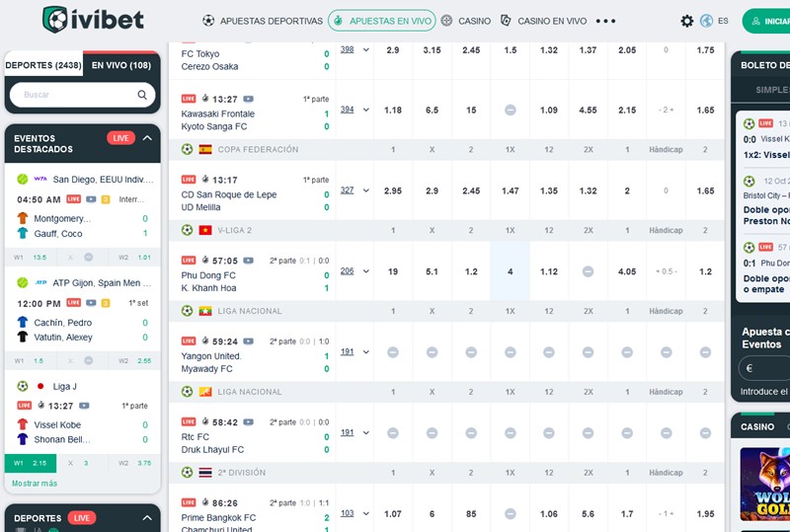
Task: Open the video stream icon for Kawasaki Frontale
Action: pyautogui.click(x=249, y=99)
